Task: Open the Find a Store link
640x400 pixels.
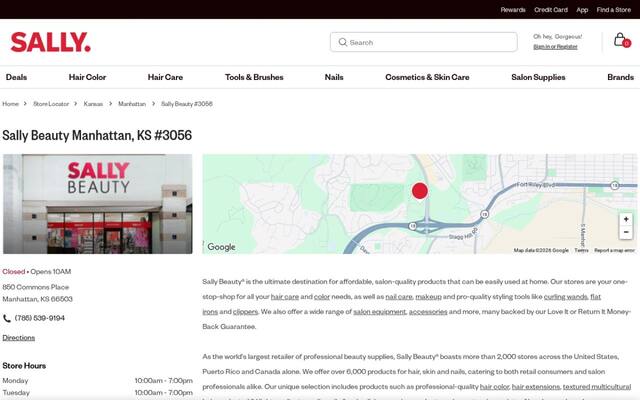Action: pos(613,10)
